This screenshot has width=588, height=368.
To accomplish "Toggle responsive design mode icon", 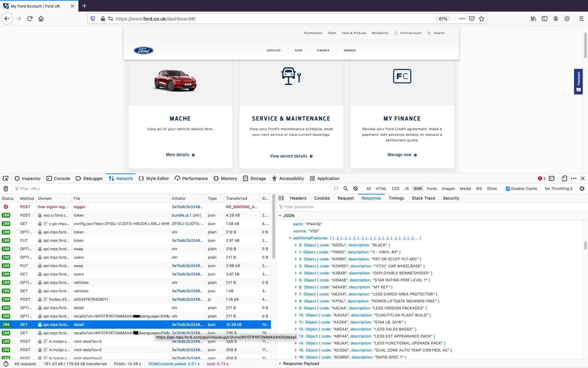I will 564,178.
